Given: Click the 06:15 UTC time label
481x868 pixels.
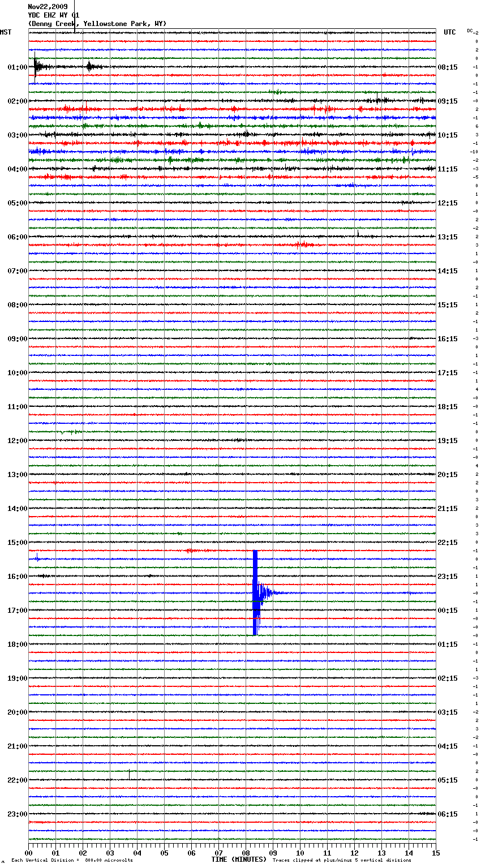Looking at the screenshot, I should click(448, 814).
